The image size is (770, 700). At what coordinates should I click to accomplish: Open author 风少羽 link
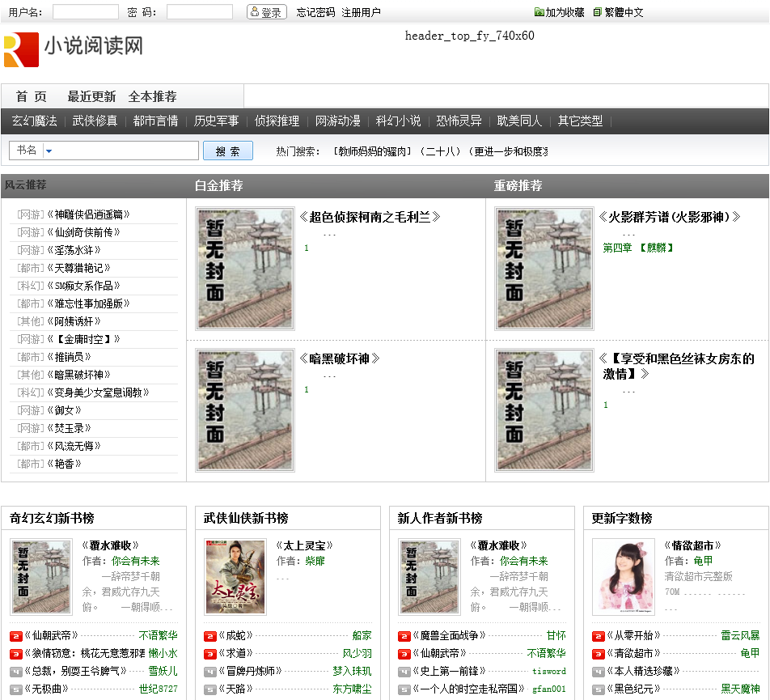(x=357, y=653)
